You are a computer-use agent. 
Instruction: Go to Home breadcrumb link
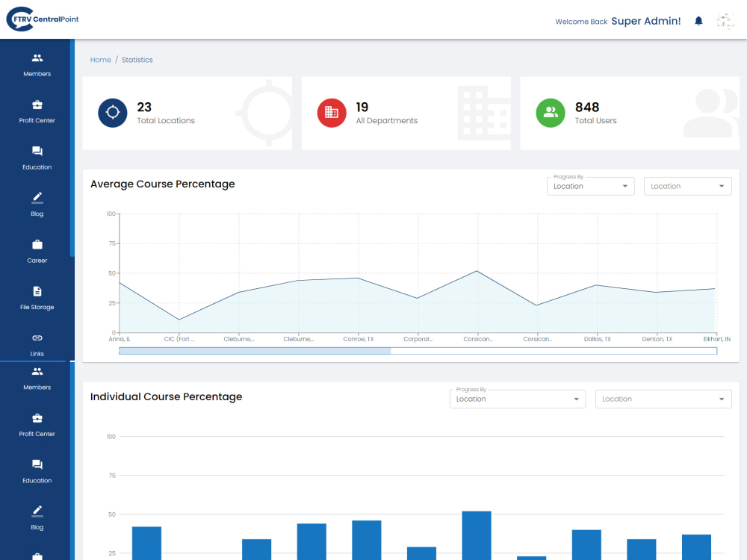pyautogui.click(x=101, y=60)
